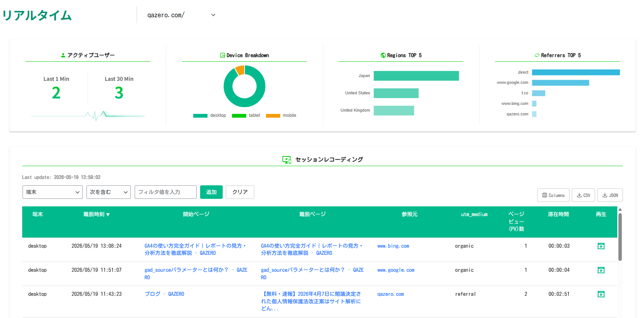Click the Last 30 Min value 3
Screen dimensions: 644x318
point(119,93)
